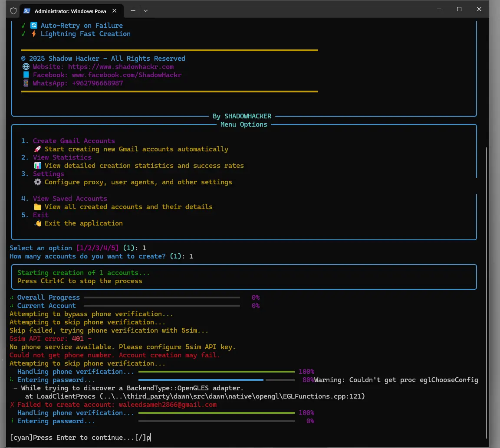
Task: Close the Administrator: Windows PowerShell tab
Action: [115, 11]
